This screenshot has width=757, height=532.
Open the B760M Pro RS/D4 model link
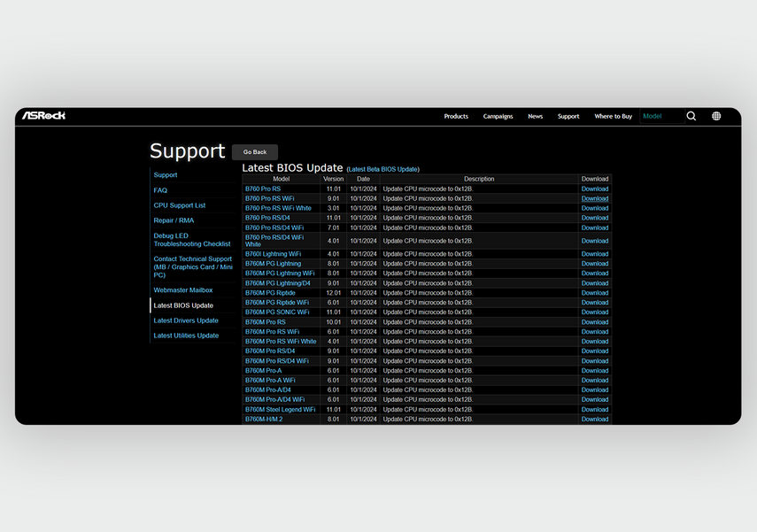pos(270,351)
